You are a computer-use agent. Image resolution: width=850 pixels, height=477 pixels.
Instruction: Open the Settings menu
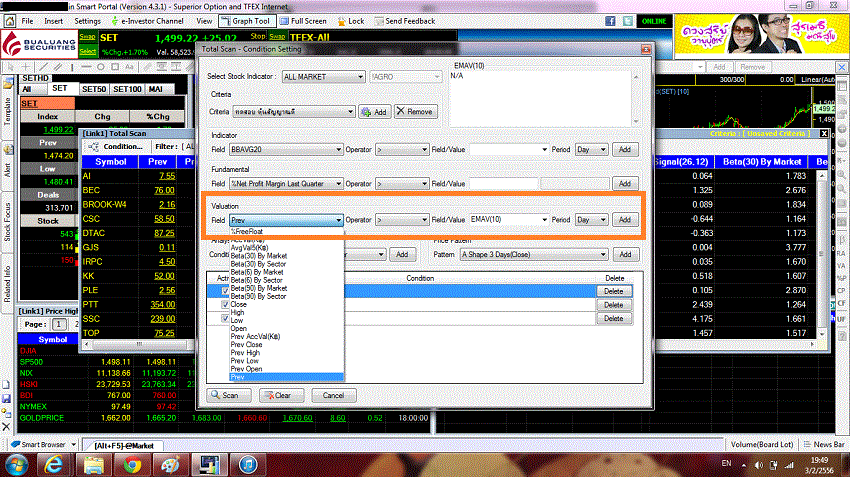coord(87,21)
